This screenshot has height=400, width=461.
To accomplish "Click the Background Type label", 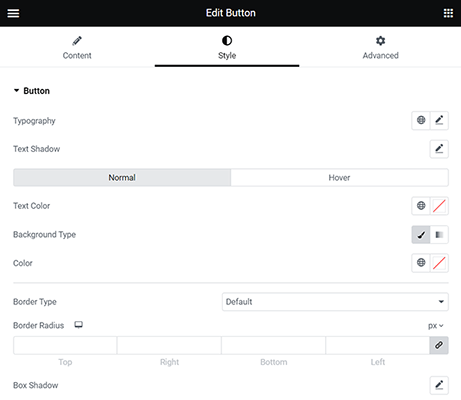I will (x=44, y=235).
